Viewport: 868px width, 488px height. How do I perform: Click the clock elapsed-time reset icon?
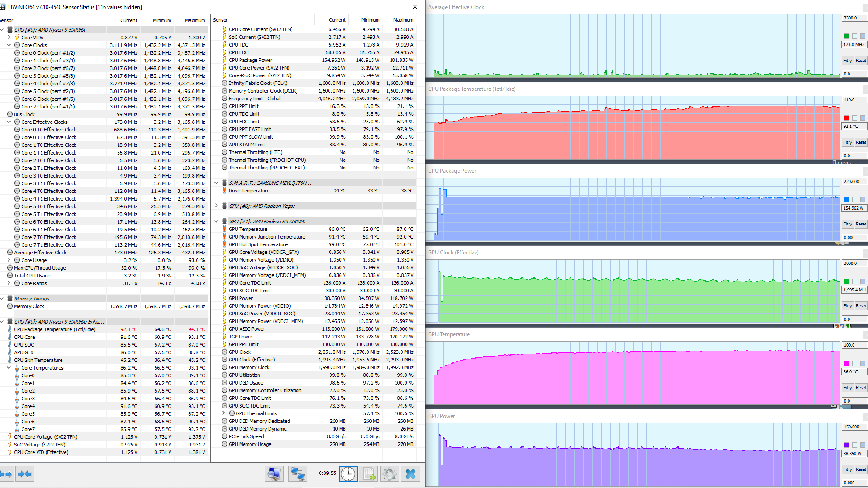pyautogui.click(x=348, y=474)
